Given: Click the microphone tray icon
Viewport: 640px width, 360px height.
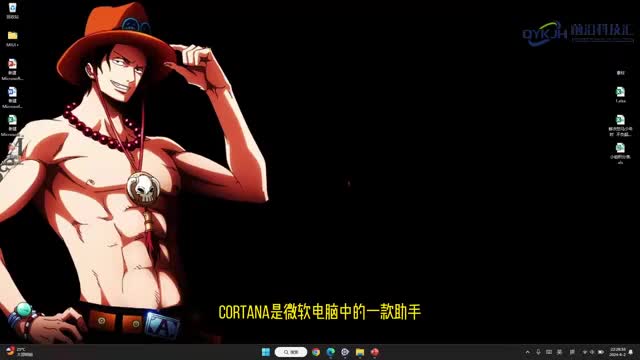Looking at the screenshot, I should (x=538, y=352).
